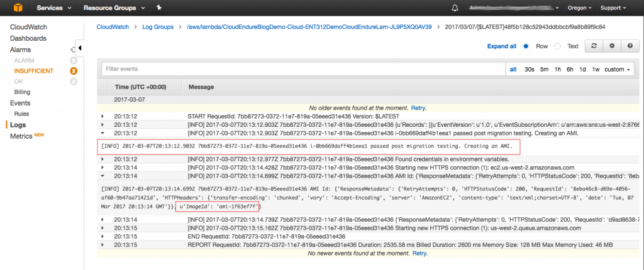Open the CloudEndureBlogDemo log group breadcrumb

tap(309, 27)
